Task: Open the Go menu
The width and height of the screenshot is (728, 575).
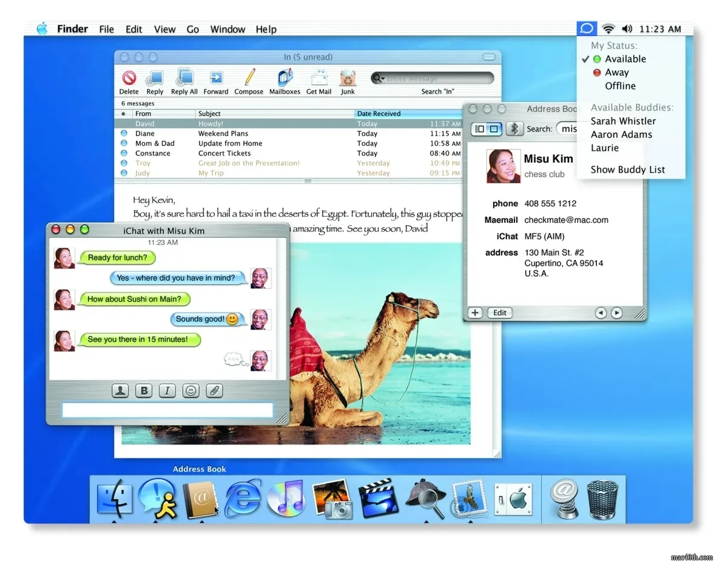Action: tap(193, 29)
